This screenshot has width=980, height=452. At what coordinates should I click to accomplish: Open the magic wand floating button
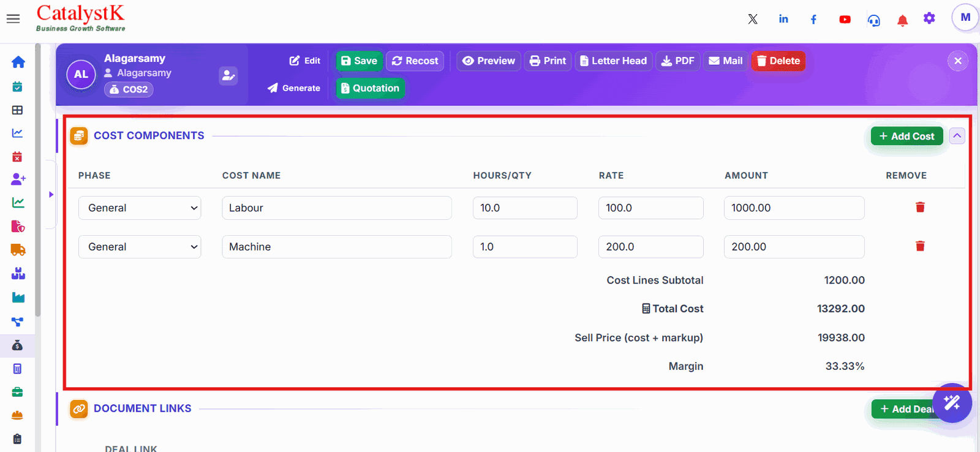pyautogui.click(x=952, y=403)
